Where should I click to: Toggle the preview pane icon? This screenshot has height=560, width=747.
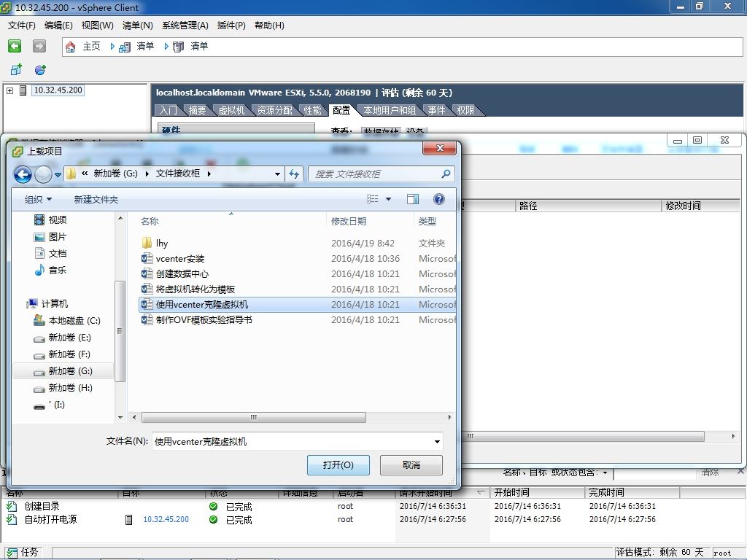tap(413, 199)
